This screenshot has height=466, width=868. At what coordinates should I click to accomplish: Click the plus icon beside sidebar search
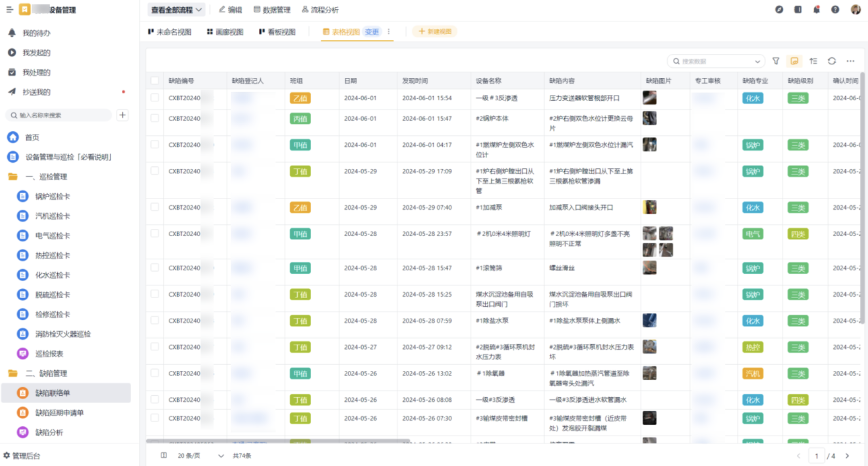click(x=122, y=115)
